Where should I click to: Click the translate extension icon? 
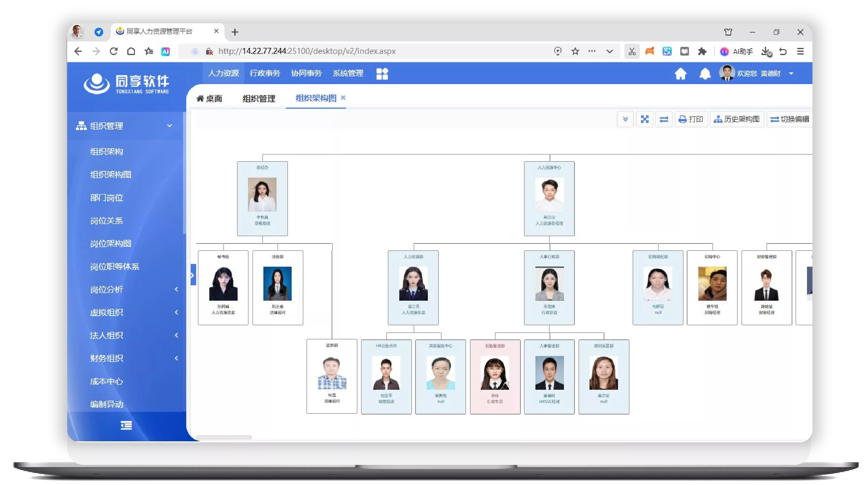pyautogui.click(x=667, y=51)
